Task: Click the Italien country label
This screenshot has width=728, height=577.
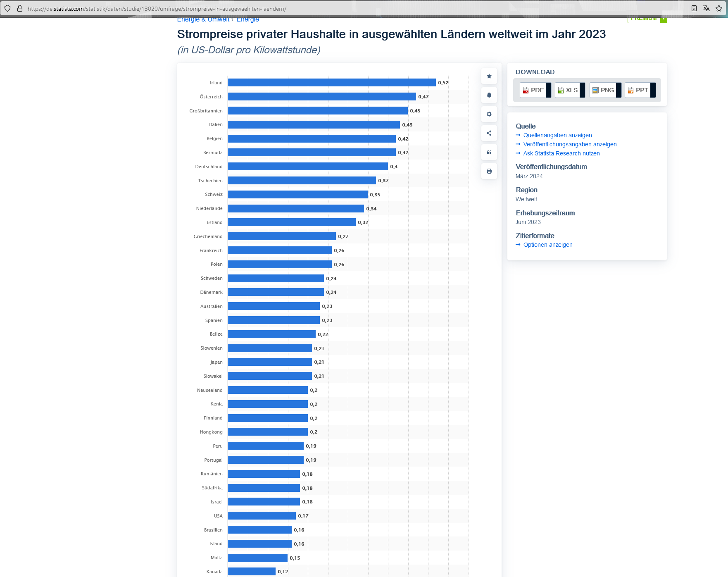Action: [216, 124]
